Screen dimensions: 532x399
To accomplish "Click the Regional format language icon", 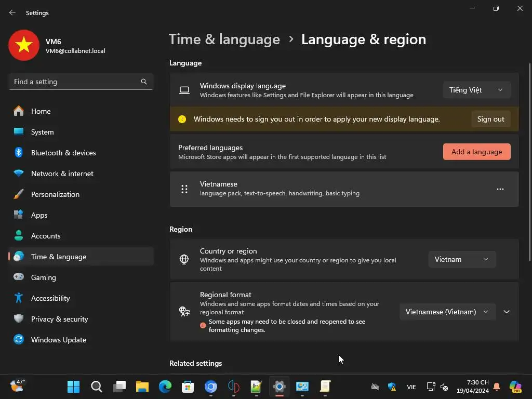I will coord(184,312).
